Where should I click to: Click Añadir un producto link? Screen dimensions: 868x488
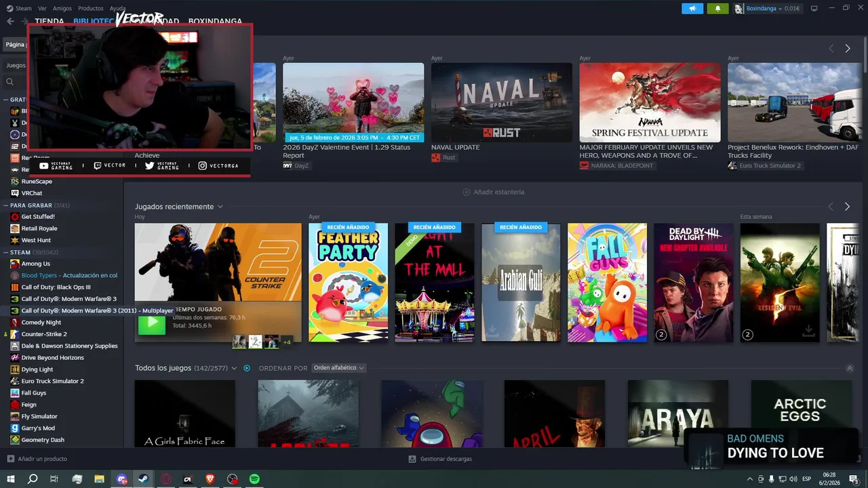[42, 459]
